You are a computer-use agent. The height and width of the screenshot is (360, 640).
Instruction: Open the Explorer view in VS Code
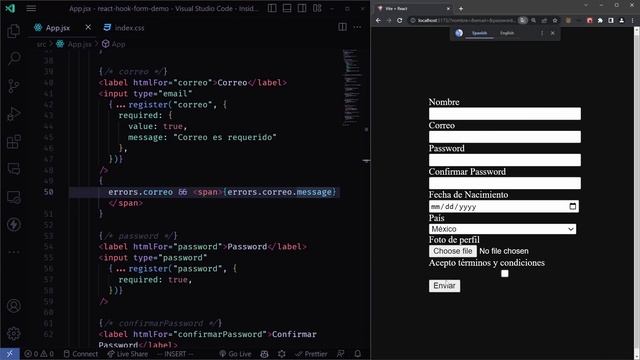coord(14,31)
